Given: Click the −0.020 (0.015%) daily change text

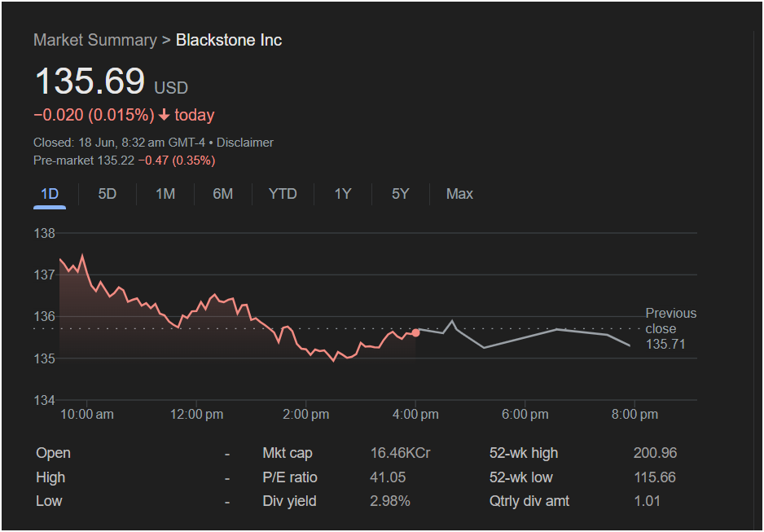Looking at the screenshot, I should (94, 115).
